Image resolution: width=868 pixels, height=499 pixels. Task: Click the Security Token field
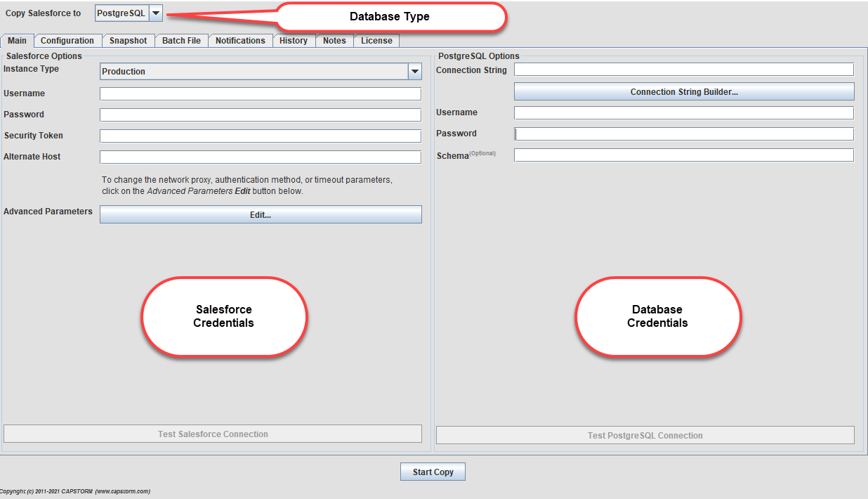tap(261, 136)
